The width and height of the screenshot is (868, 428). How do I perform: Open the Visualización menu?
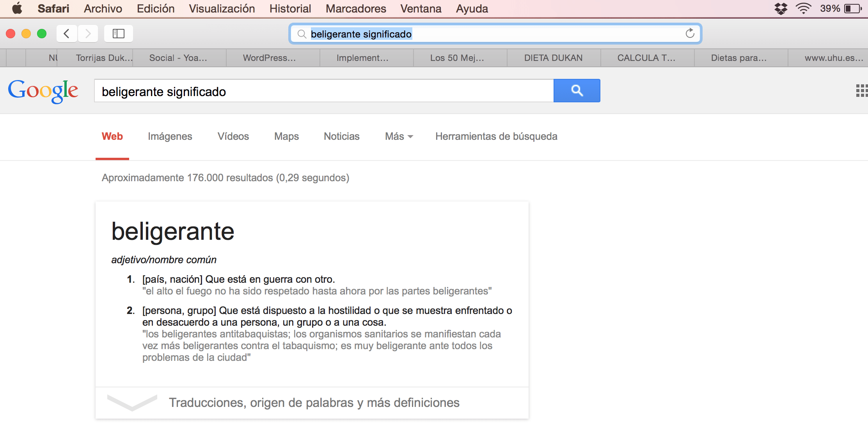(222, 9)
